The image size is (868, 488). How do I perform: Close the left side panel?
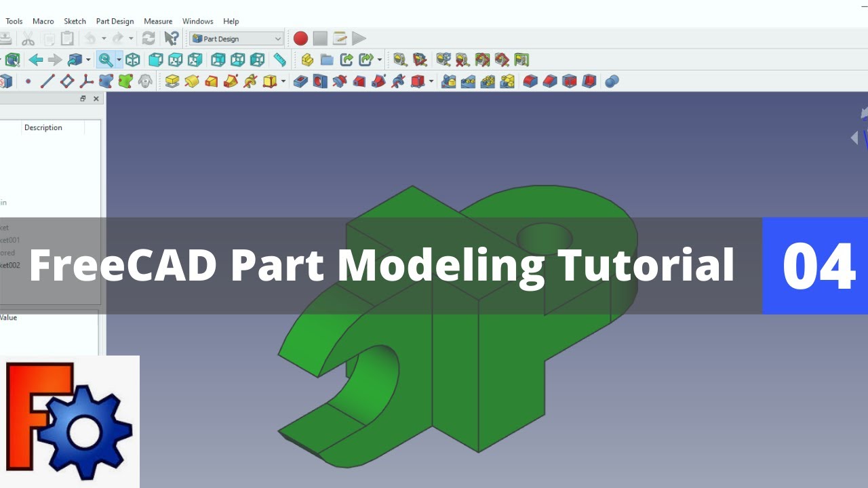click(96, 99)
